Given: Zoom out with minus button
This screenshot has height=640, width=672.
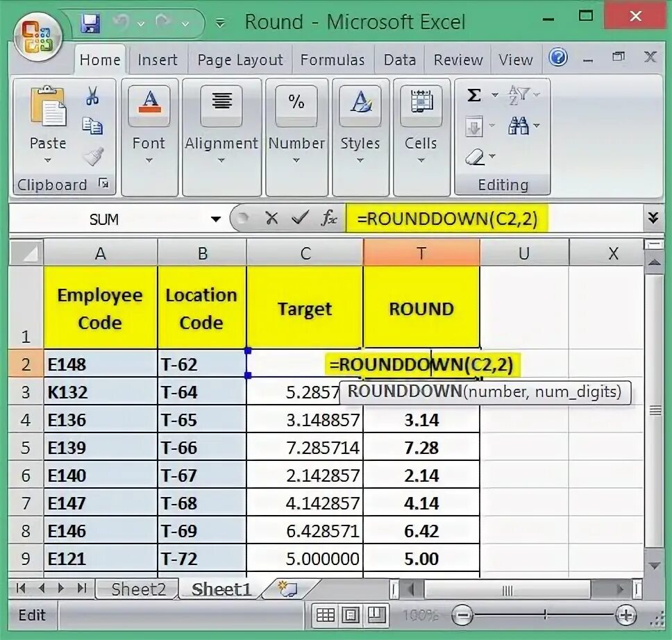Looking at the screenshot, I should tap(462, 616).
